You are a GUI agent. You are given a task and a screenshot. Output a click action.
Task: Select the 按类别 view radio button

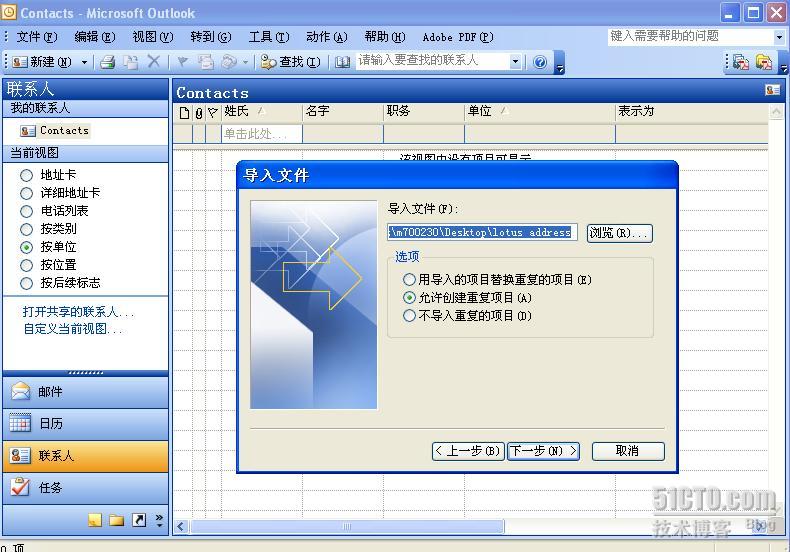[26, 229]
